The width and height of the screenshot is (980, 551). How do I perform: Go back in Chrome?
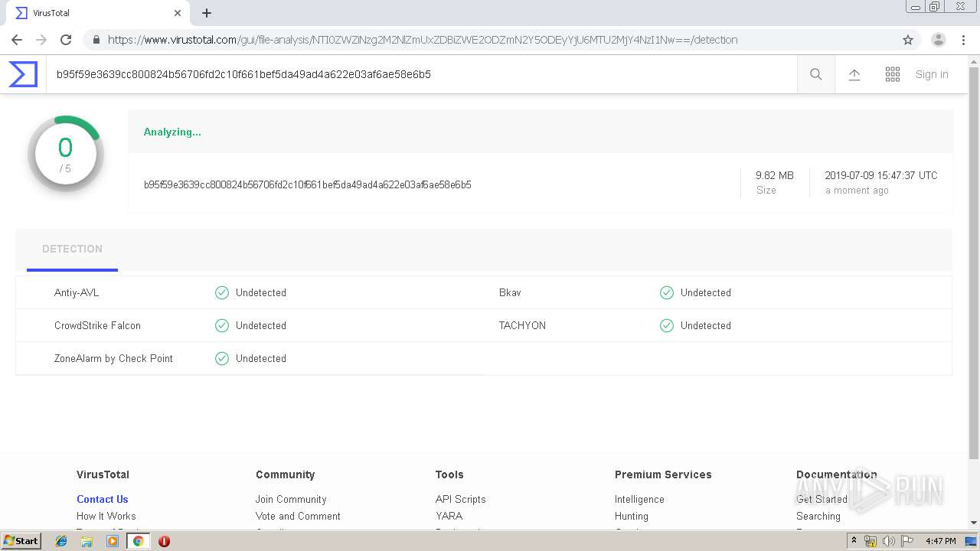pos(17,40)
